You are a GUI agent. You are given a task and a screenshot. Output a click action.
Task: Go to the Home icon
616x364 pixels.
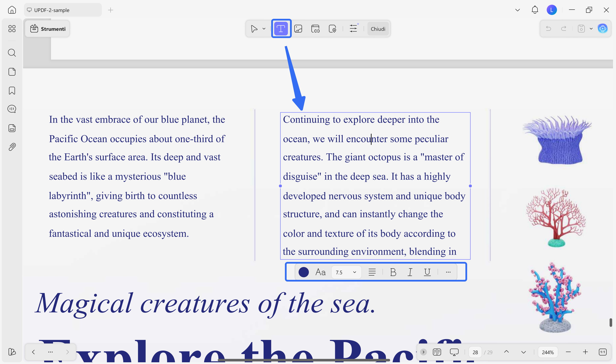click(12, 10)
